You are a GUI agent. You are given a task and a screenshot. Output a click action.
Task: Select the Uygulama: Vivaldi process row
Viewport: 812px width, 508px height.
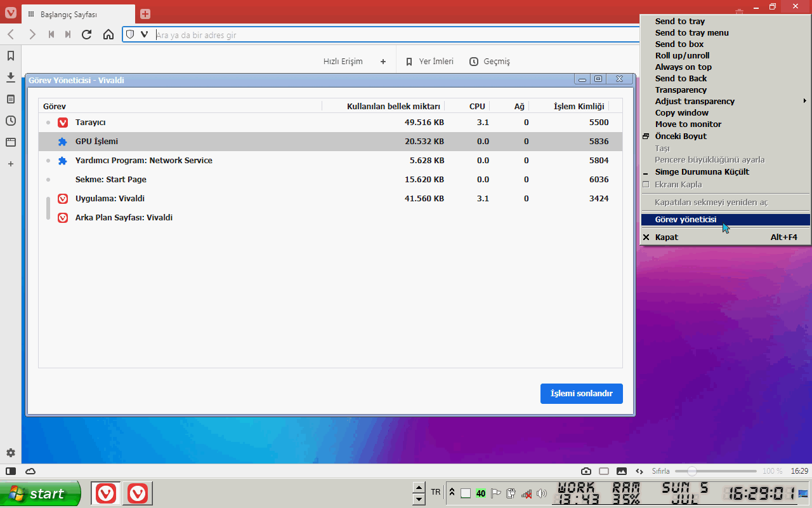331,199
